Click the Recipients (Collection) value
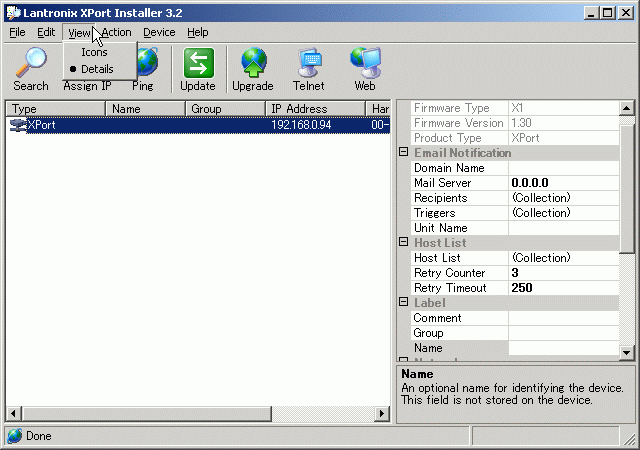The height and width of the screenshot is (450, 640). click(564, 198)
